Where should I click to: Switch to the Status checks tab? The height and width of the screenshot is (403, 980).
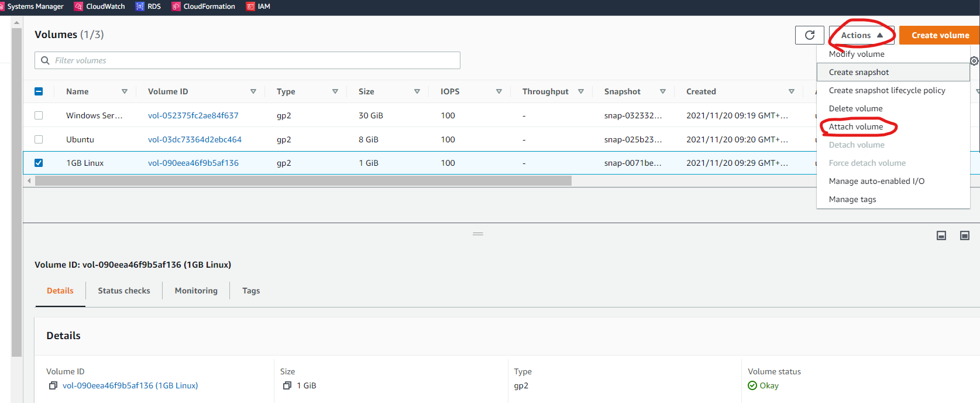[x=124, y=291]
